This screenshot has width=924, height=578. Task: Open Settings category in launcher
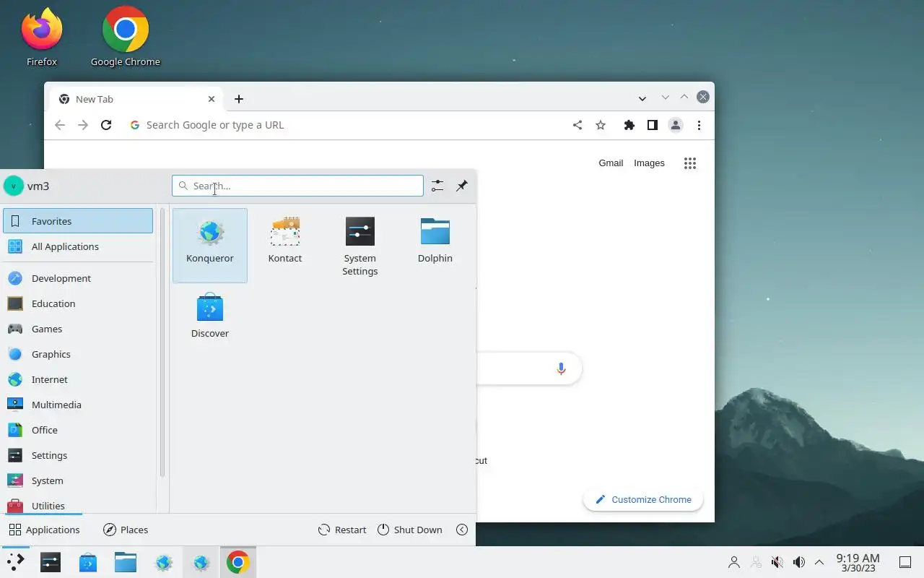[78, 455]
